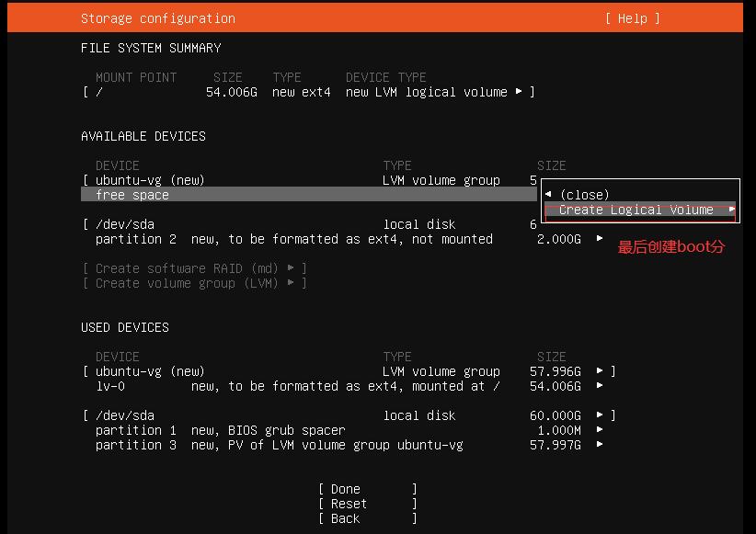This screenshot has height=534, width=756.
Task: Click Create software RAID (md) option
Action: [194, 268]
